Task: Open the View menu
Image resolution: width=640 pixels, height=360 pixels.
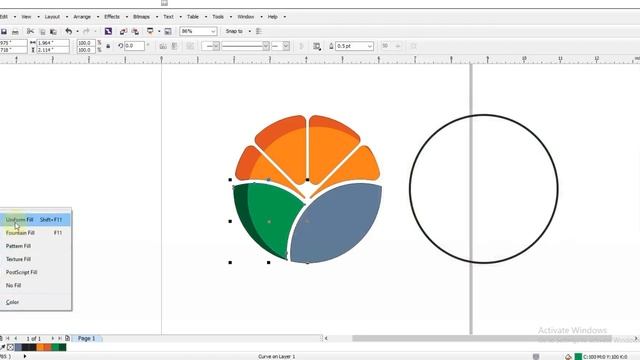Action: (x=26, y=17)
